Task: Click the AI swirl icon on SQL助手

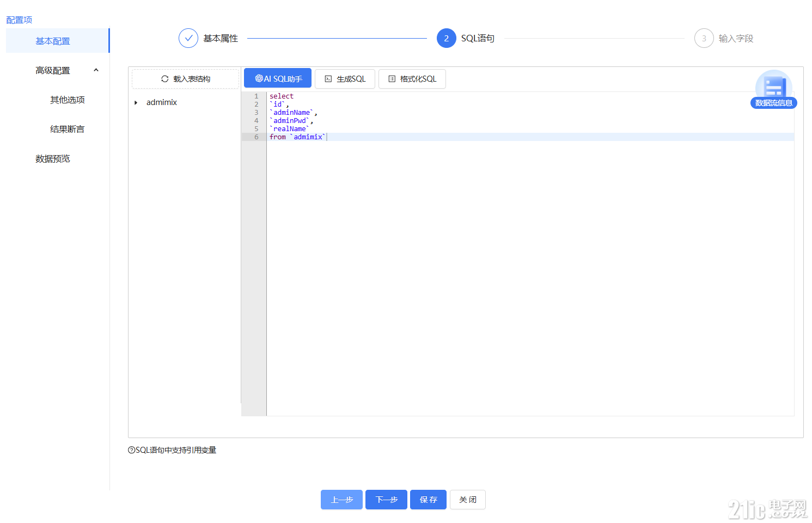Action: [259, 78]
